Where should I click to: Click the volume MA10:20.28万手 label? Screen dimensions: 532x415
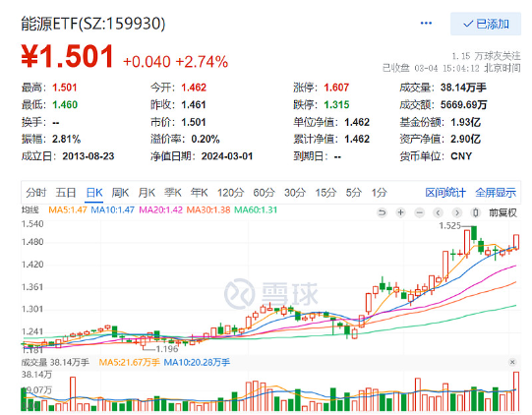point(197,363)
